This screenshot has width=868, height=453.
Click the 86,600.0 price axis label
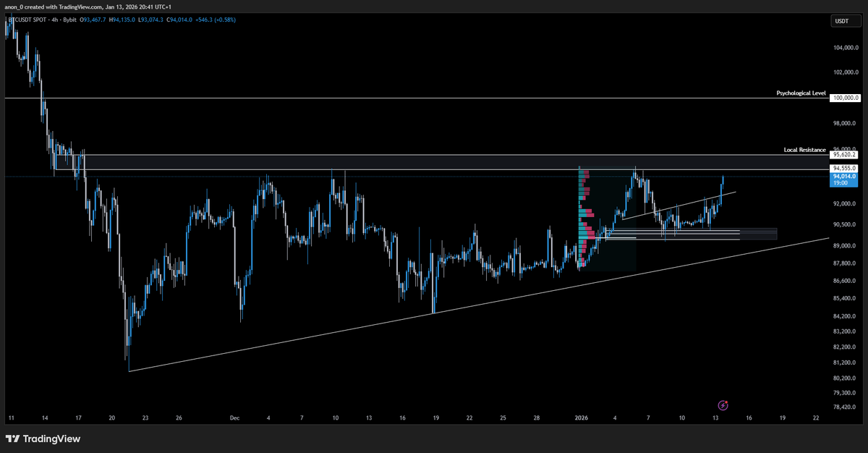click(845, 281)
